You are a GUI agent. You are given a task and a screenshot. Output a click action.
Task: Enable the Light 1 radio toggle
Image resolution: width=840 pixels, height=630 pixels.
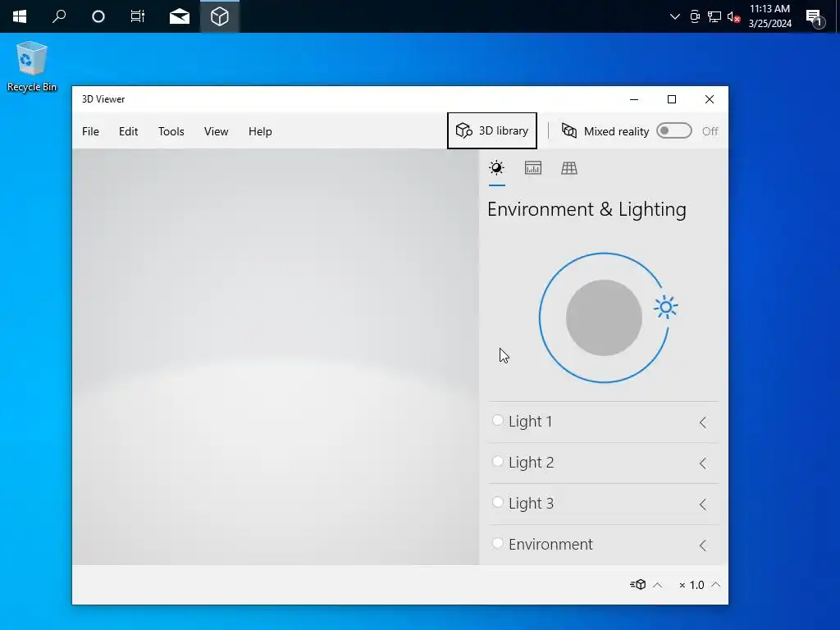click(498, 421)
